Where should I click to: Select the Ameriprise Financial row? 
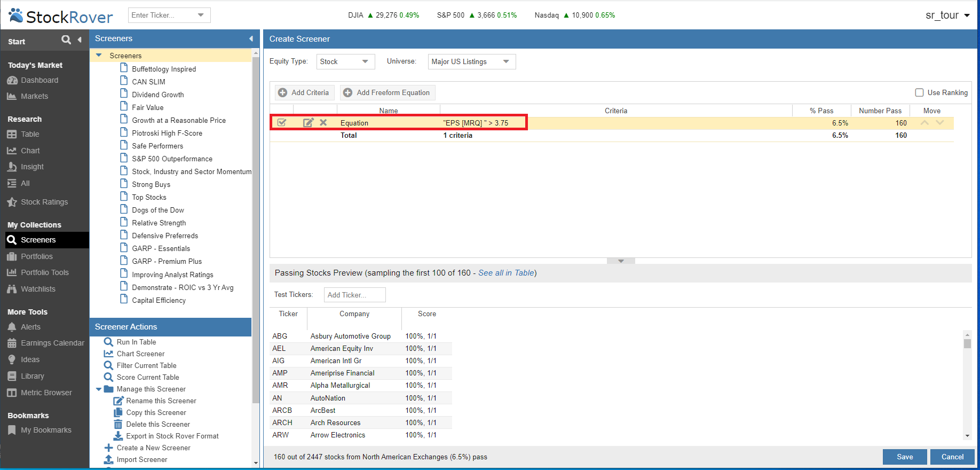361,373
